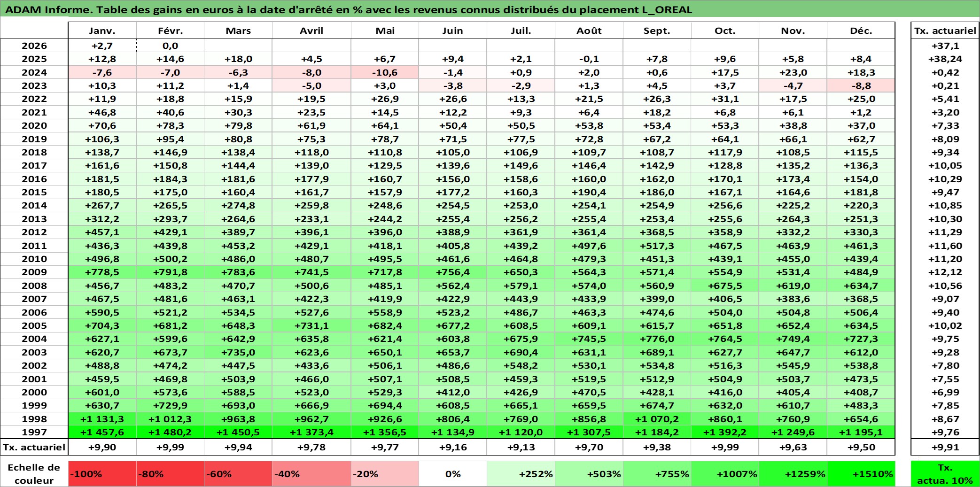
Task: Click the Tx. actuariel label in bottom row
Action: [34, 447]
